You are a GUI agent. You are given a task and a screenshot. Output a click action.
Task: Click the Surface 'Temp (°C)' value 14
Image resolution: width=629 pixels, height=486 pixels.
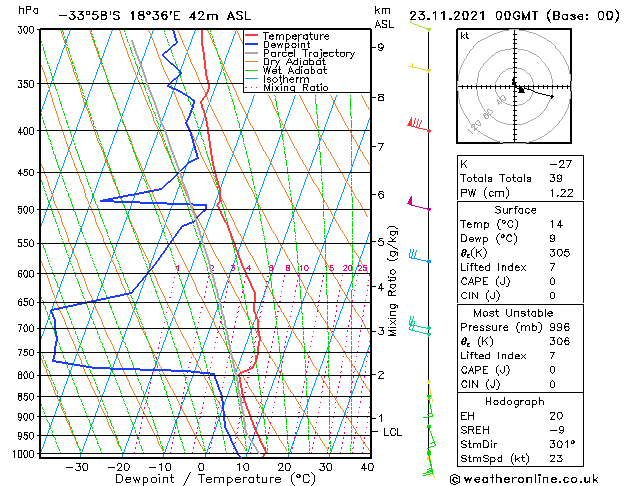point(556,224)
